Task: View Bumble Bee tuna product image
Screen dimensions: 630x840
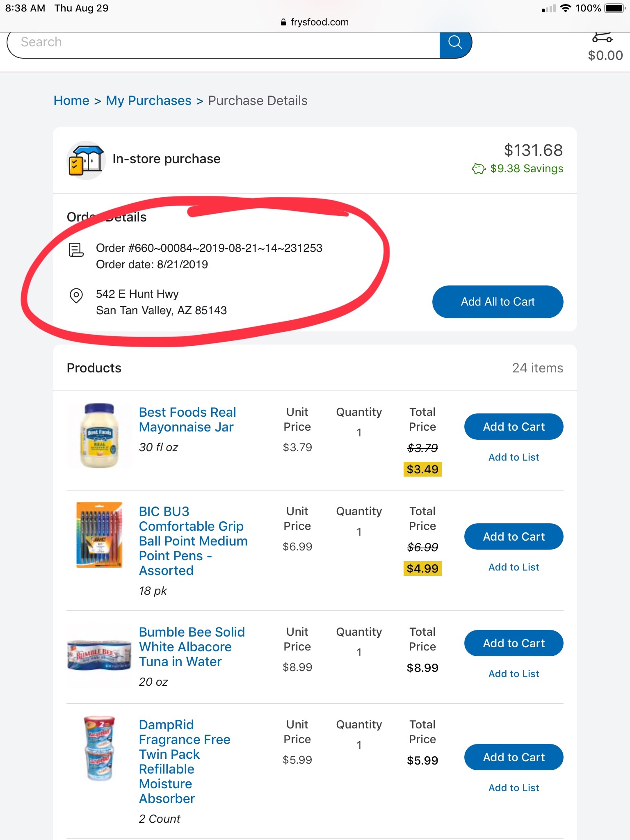Action: [x=99, y=655]
